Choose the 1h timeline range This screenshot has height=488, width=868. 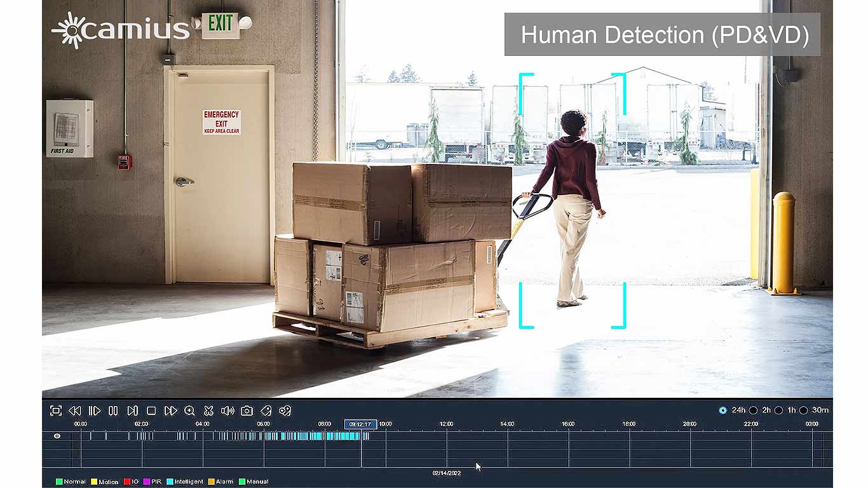[778, 410]
